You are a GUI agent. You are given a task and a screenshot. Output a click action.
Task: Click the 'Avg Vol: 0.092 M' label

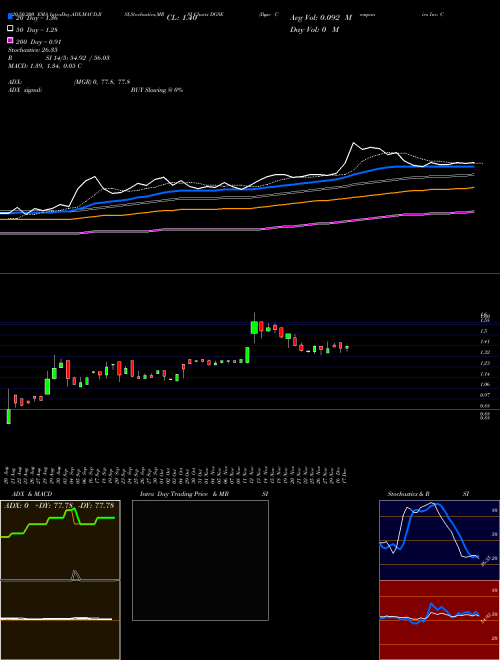tap(321, 18)
